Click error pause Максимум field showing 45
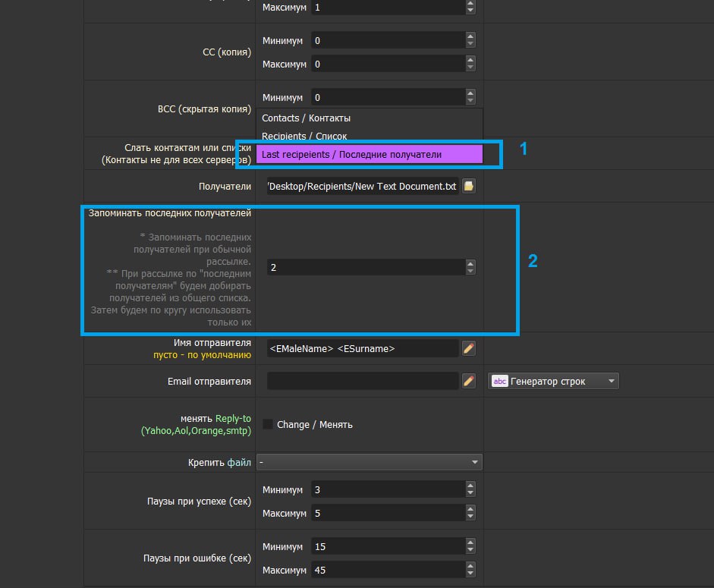This screenshot has width=714, height=588. [x=388, y=571]
